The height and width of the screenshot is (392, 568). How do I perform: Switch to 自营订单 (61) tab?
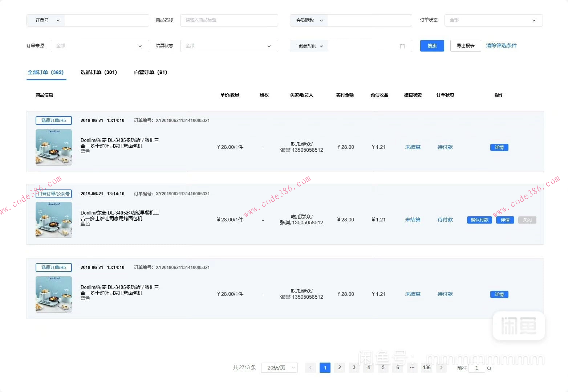(x=150, y=72)
